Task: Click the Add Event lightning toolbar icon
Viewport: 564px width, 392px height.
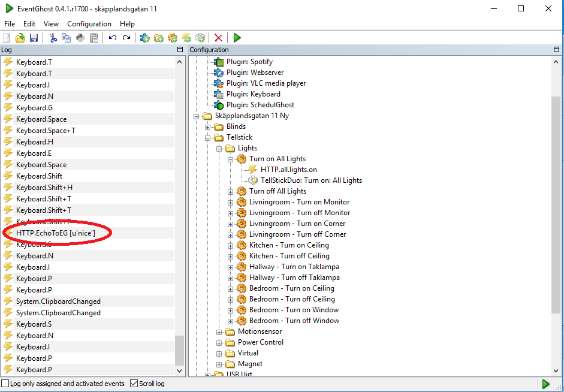Action: pyautogui.click(x=186, y=38)
